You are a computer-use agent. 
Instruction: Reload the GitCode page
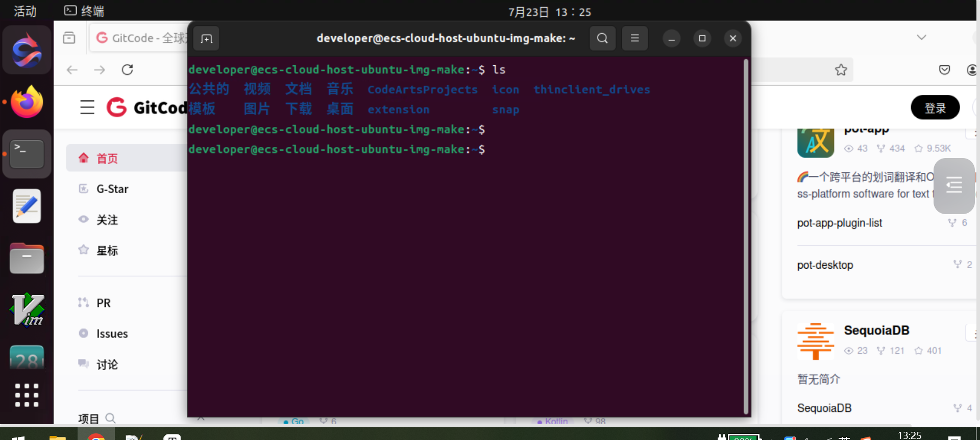pos(128,70)
